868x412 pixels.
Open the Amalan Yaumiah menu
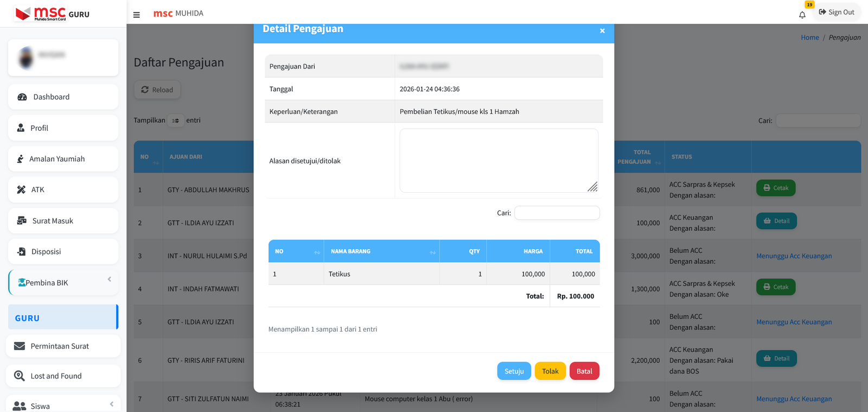click(x=63, y=159)
